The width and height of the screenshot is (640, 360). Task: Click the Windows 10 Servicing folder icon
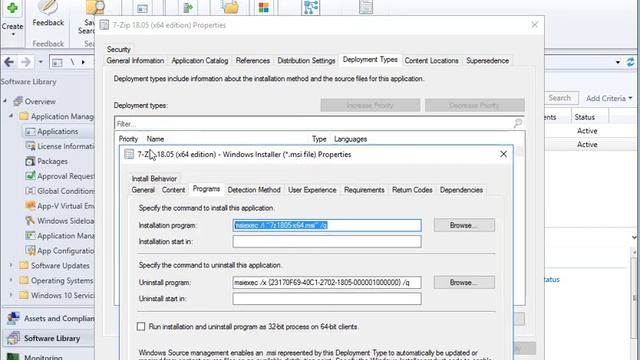coord(24,295)
